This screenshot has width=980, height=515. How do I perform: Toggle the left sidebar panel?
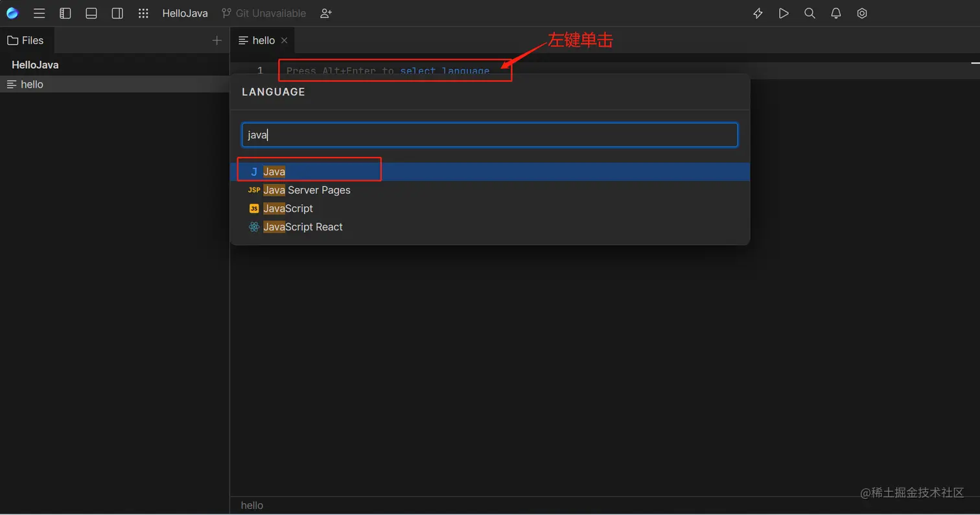tap(65, 13)
